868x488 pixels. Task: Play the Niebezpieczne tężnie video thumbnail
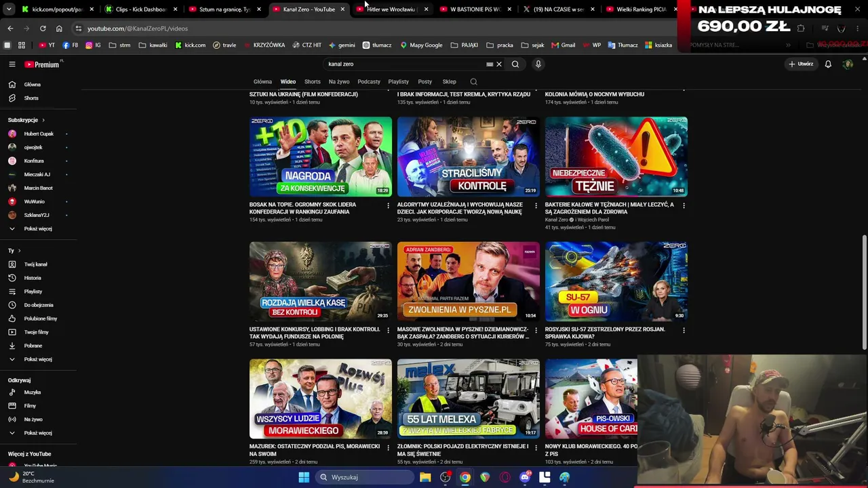pos(616,157)
